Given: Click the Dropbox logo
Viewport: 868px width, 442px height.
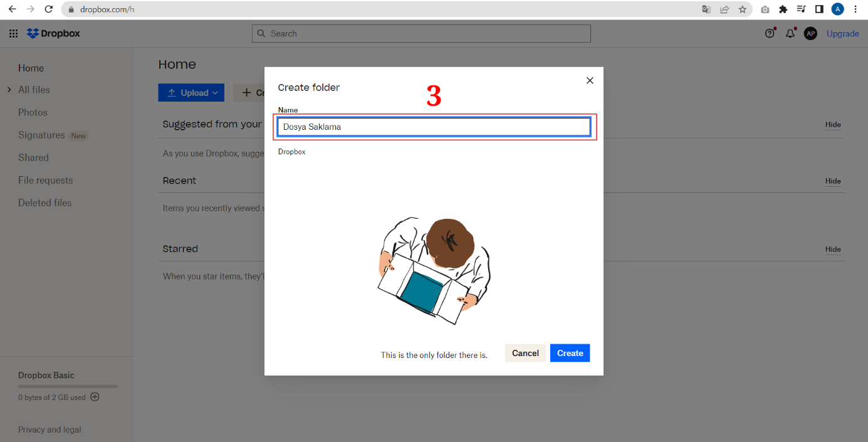Looking at the screenshot, I should click(x=53, y=34).
